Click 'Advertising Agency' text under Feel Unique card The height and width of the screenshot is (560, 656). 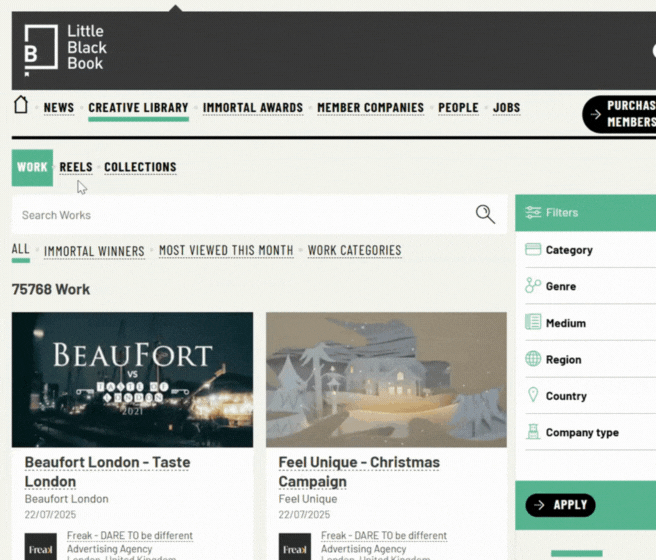click(x=364, y=549)
